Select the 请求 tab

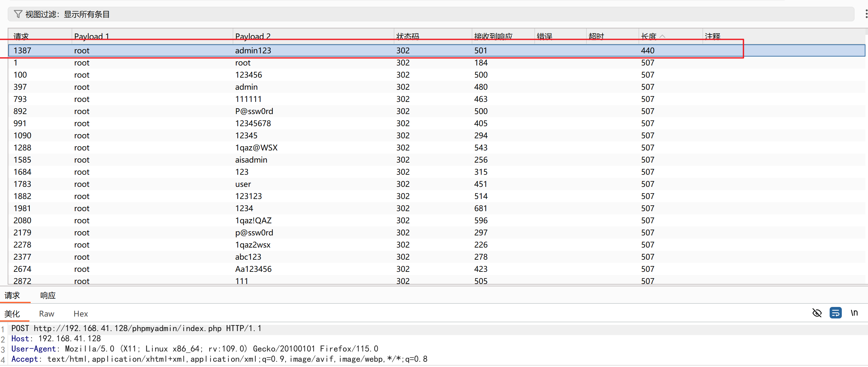[x=12, y=295]
